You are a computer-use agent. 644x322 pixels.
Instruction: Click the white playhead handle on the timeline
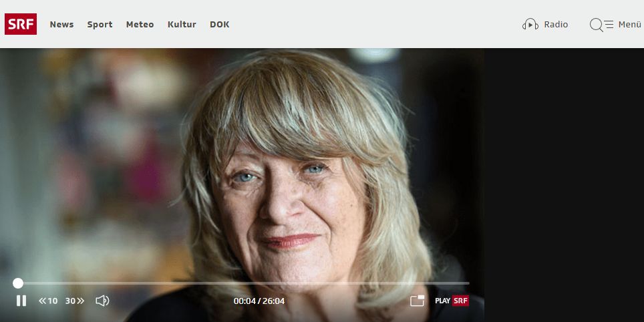point(18,283)
